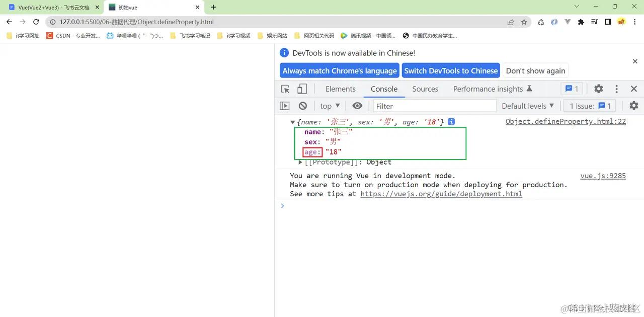This screenshot has height=317, width=644.
Task: Close the Vue(Vue2+Vue3) tab
Action: click(x=97, y=8)
